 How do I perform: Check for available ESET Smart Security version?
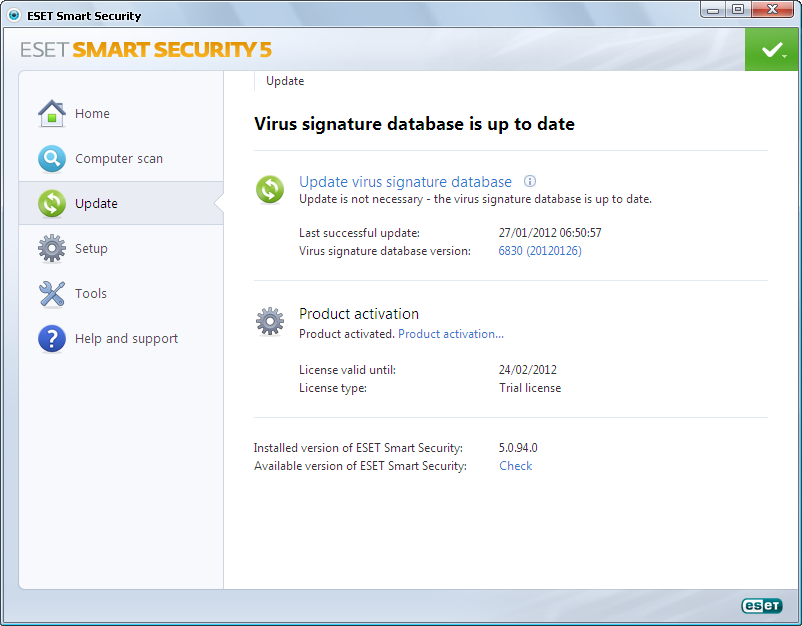click(516, 466)
